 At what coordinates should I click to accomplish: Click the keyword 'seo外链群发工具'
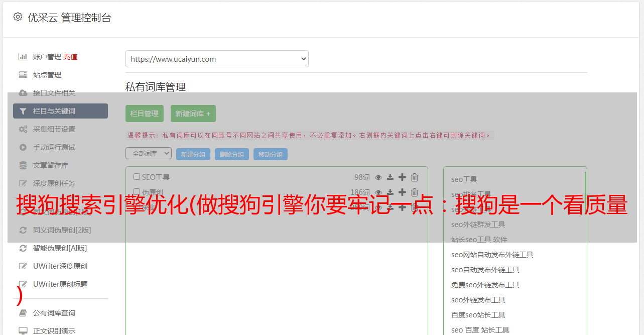click(x=478, y=225)
